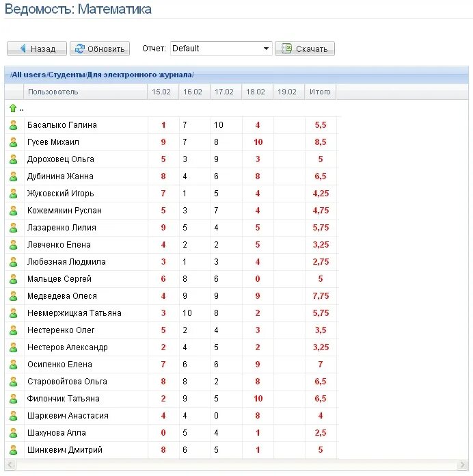Click the 17.02 grade 10 for Басалыко Галина
Screen dimensions: 473x476
(219, 125)
